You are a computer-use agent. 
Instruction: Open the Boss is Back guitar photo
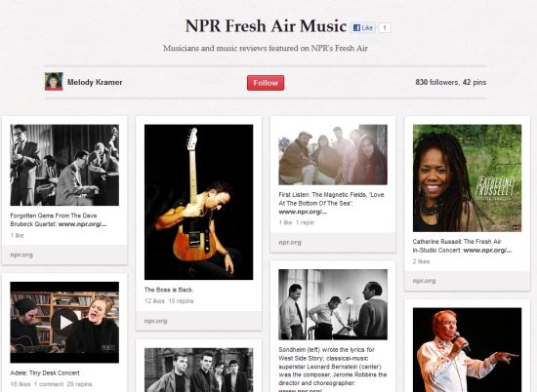(x=198, y=202)
